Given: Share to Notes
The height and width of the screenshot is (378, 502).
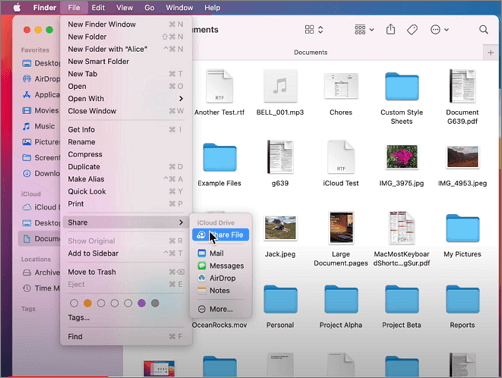Looking at the screenshot, I should pos(221,290).
